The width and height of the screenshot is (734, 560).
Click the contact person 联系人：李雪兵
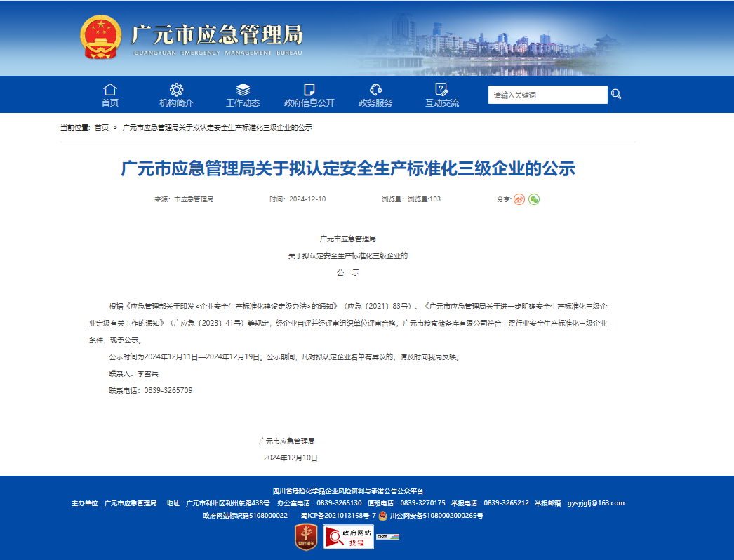click(134, 373)
